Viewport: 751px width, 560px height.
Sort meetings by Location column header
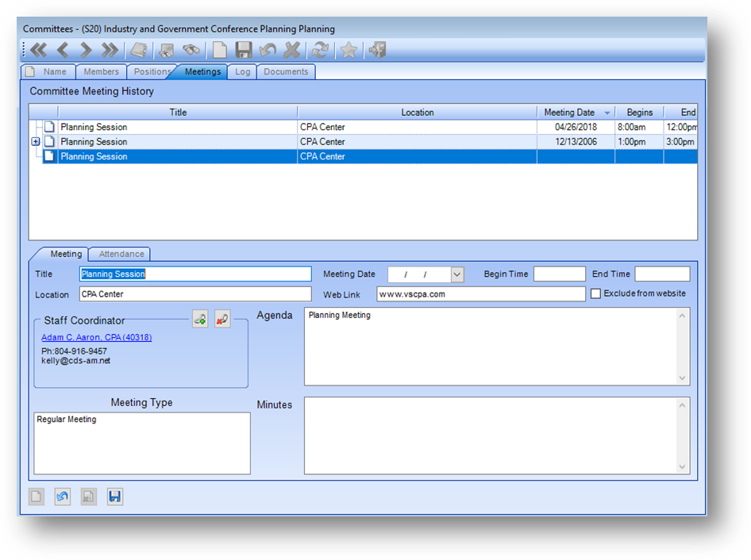coord(417,113)
